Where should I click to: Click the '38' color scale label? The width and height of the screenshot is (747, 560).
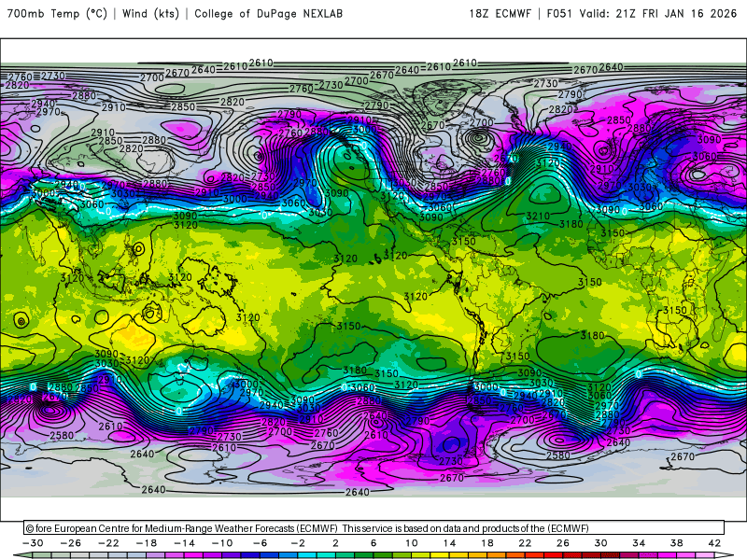pyautogui.click(x=676, y=543)
